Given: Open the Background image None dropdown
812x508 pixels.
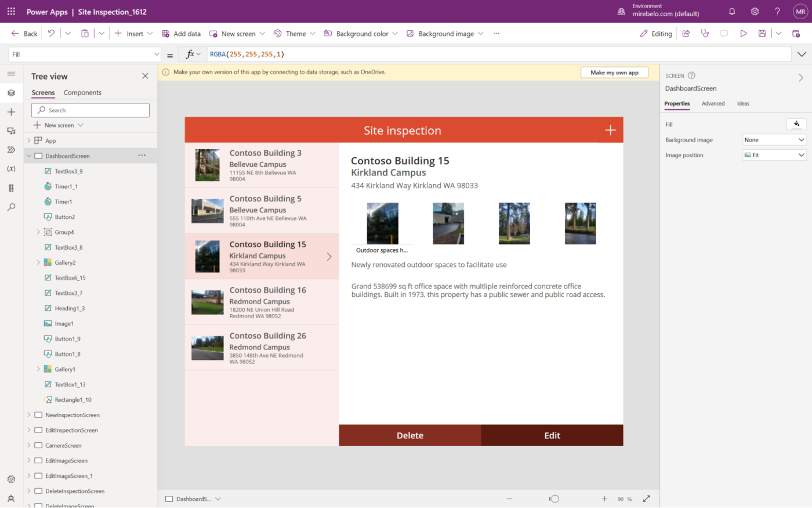Looking at the screenshot, I should pos(775,140).
